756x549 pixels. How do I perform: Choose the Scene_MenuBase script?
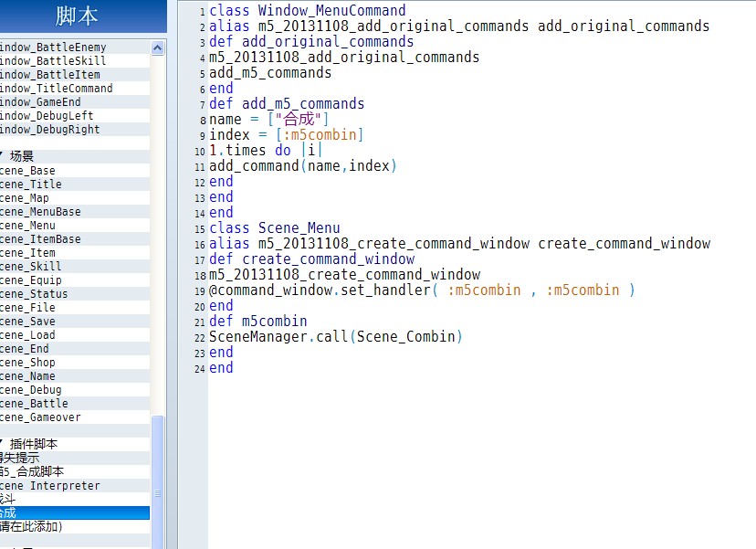click(75, 212)
